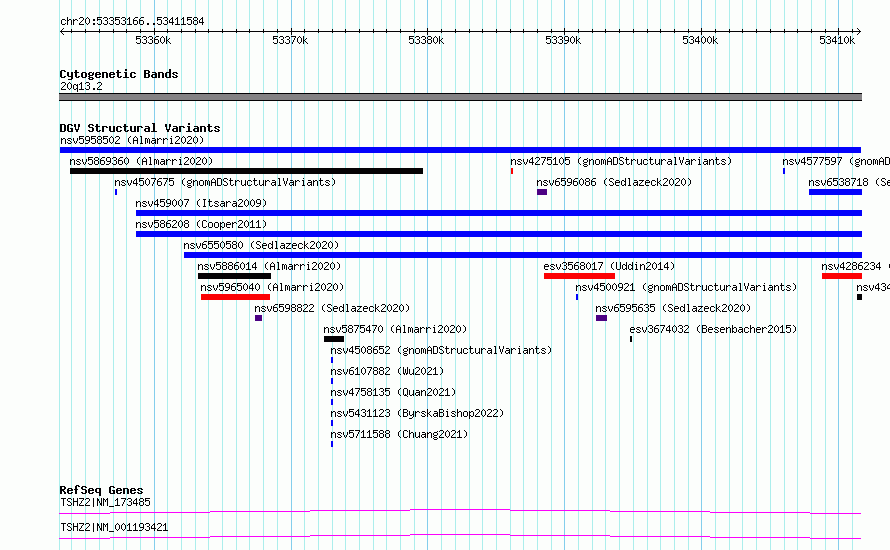Select the purple nsv6598822 variant marker
890x550 pixels.
(258, 318)
